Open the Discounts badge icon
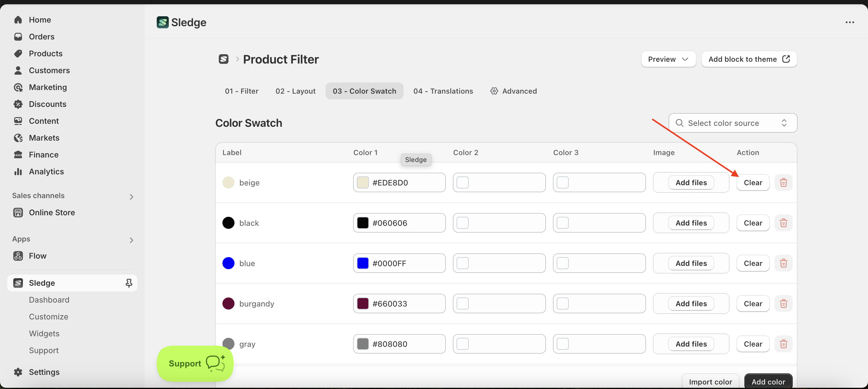The height and width of the screenshot is (389, 868). click(x=18, y=104)
